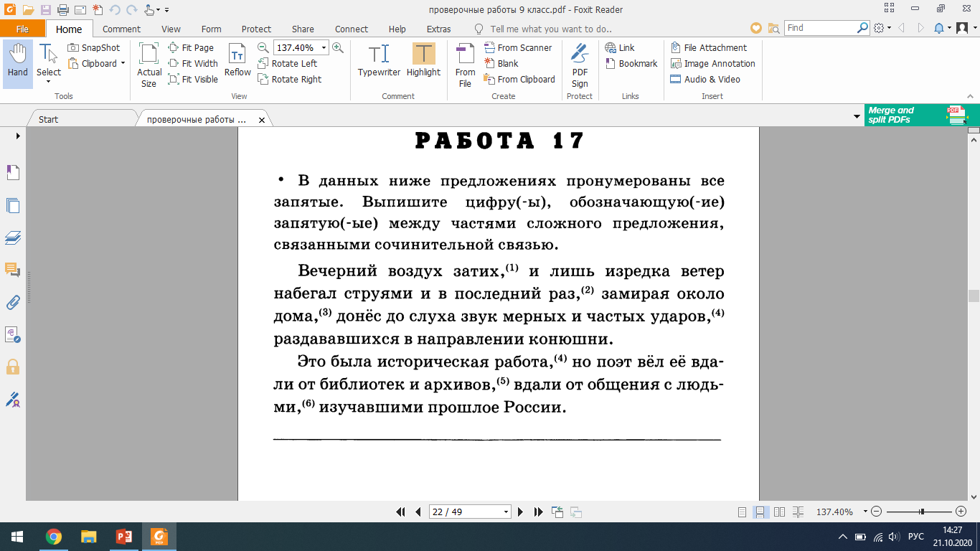Go to the last page

(x=538, y=512)
